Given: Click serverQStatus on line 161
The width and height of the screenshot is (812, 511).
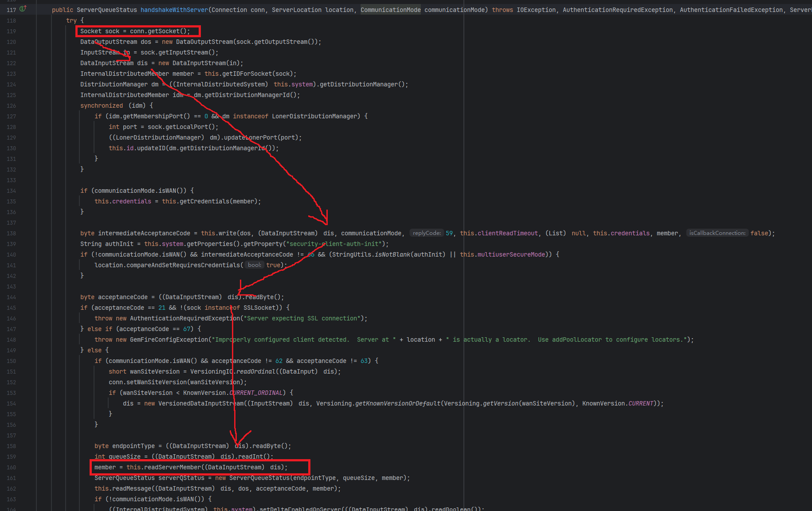Looking at the screenshot, I should click(181, 478).
